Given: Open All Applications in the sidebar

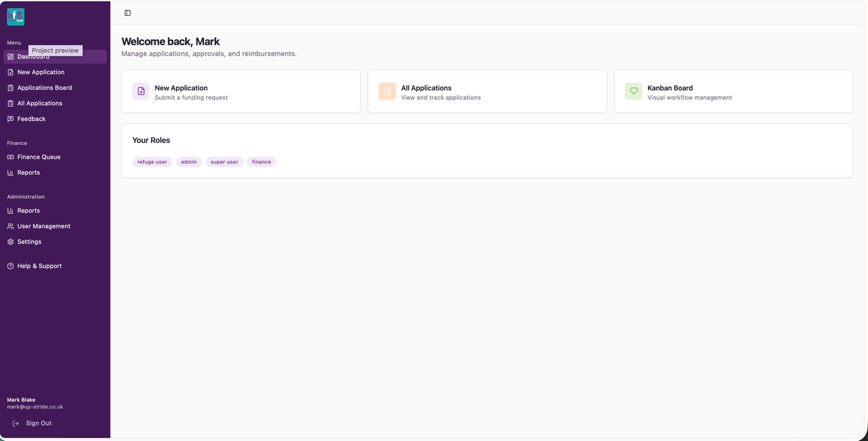Looking at the screenshot, I should click(55, 103).
